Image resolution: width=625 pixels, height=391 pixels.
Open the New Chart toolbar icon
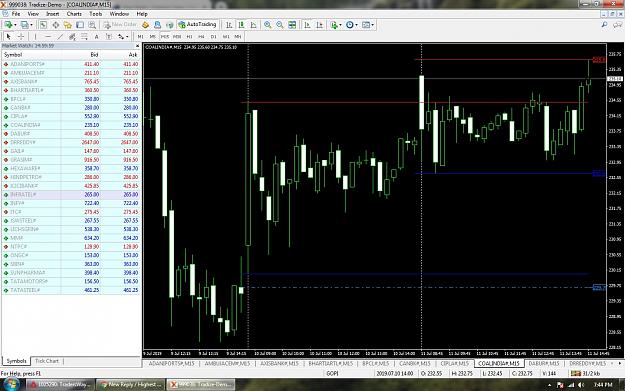8,25
